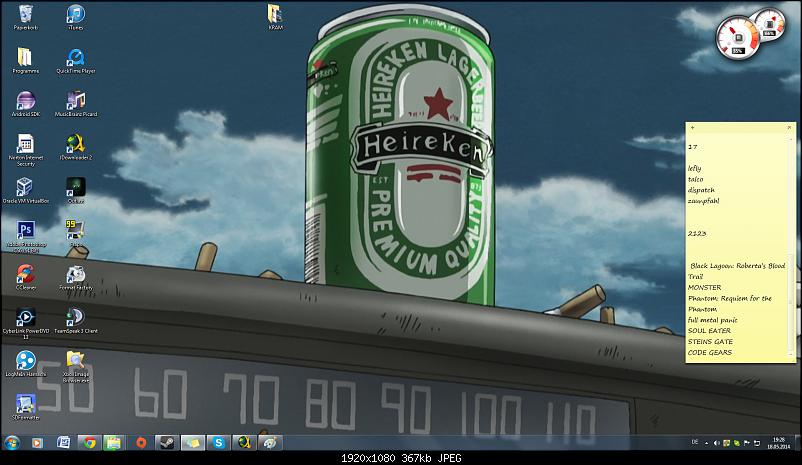The image size is (802, 465).
Task: Open the Windows Start menu orb
Action: 11,442
